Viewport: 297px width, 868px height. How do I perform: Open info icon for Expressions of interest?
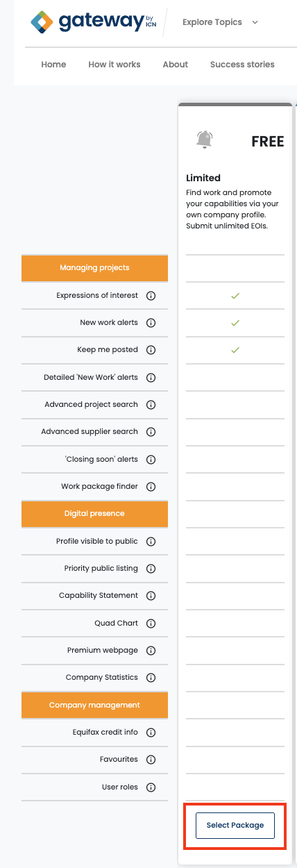(151, 296)
